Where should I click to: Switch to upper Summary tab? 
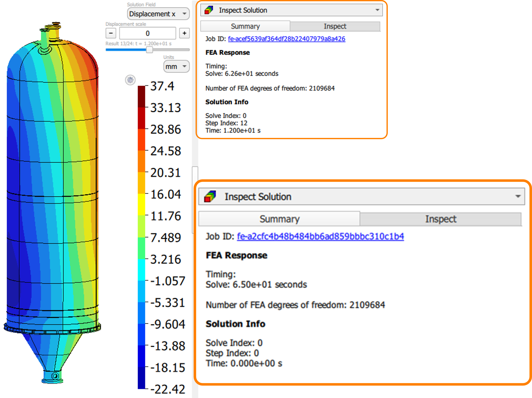[245, 26]
